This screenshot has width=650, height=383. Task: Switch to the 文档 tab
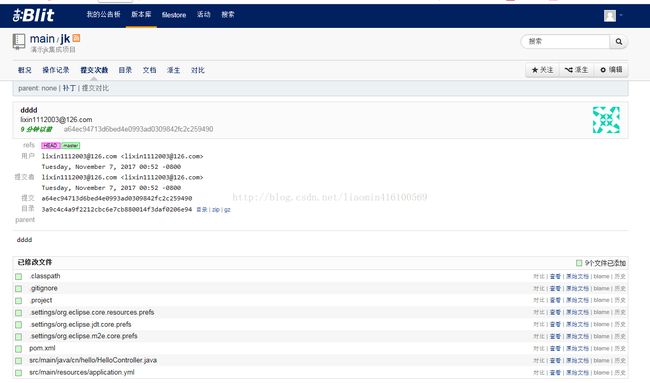coord(149,70)
